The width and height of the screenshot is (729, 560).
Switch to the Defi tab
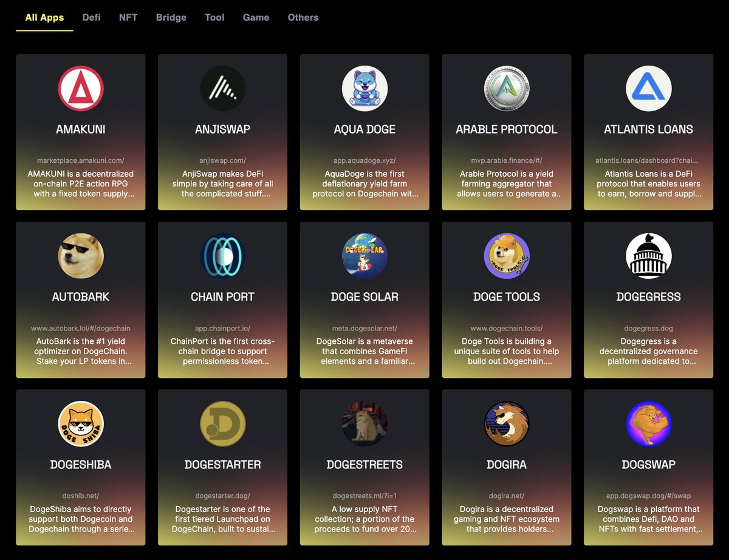(x=92, y=18)
